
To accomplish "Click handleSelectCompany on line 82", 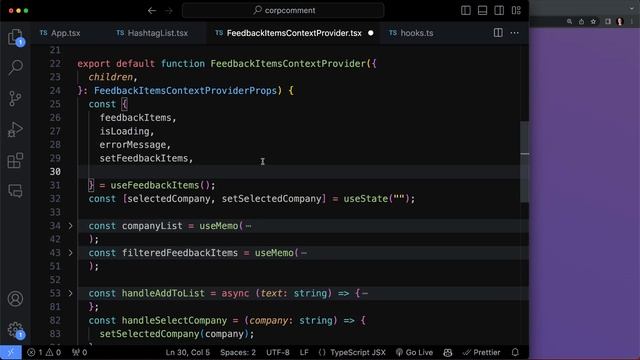I will [174, 320].
